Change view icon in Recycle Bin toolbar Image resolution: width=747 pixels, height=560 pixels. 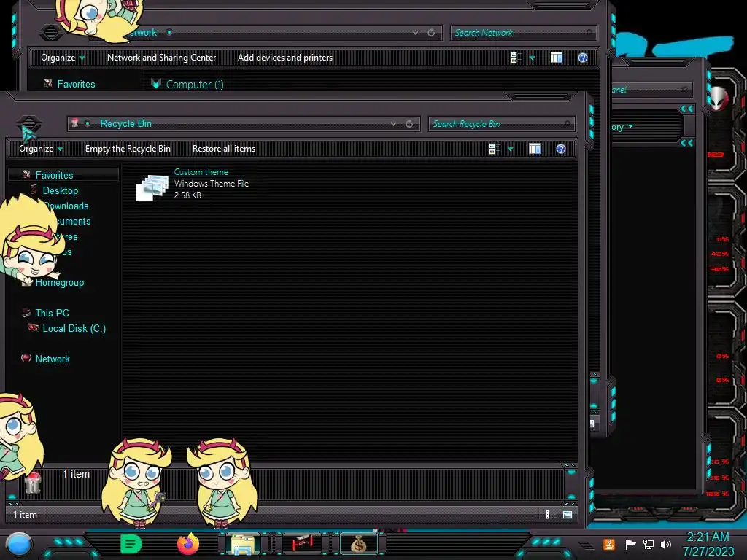point(494,149)
